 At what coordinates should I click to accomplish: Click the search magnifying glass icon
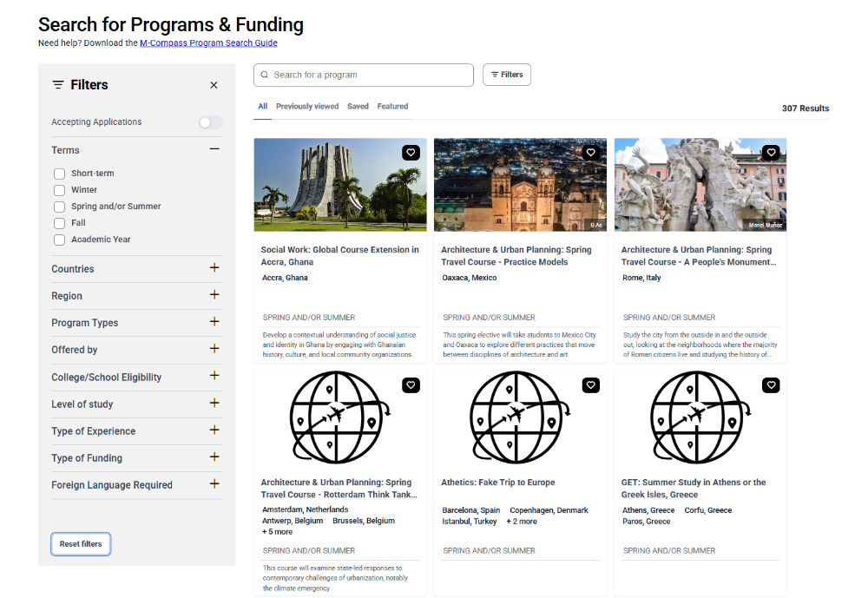coord(265,76)
